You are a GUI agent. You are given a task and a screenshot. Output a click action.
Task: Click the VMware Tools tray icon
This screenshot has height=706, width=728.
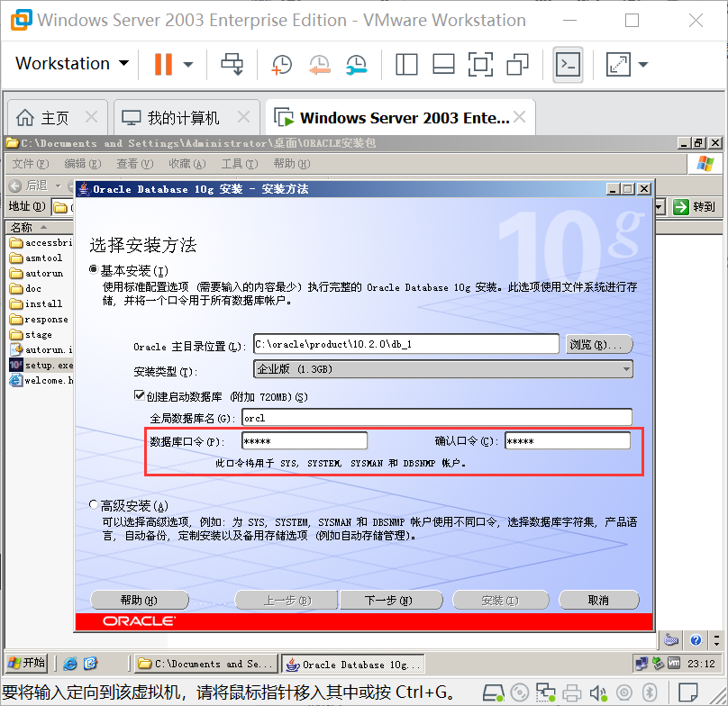[674, 663]
